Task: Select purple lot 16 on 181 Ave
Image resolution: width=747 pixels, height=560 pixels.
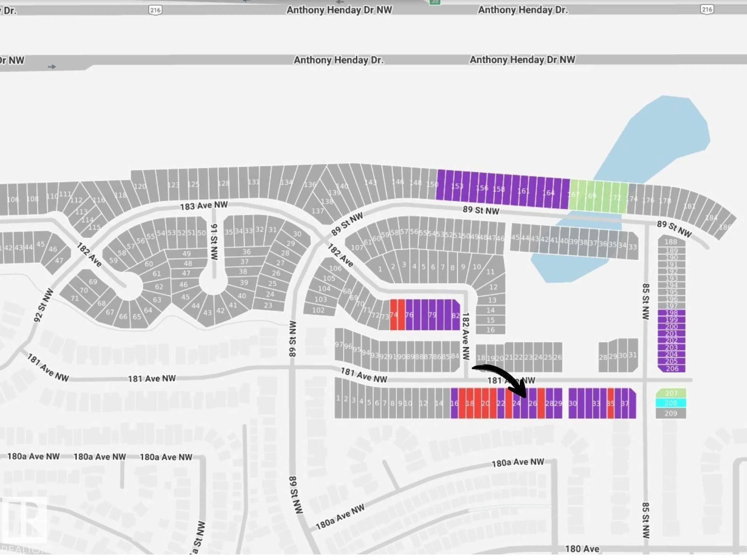Action: [x=455, y=403]
